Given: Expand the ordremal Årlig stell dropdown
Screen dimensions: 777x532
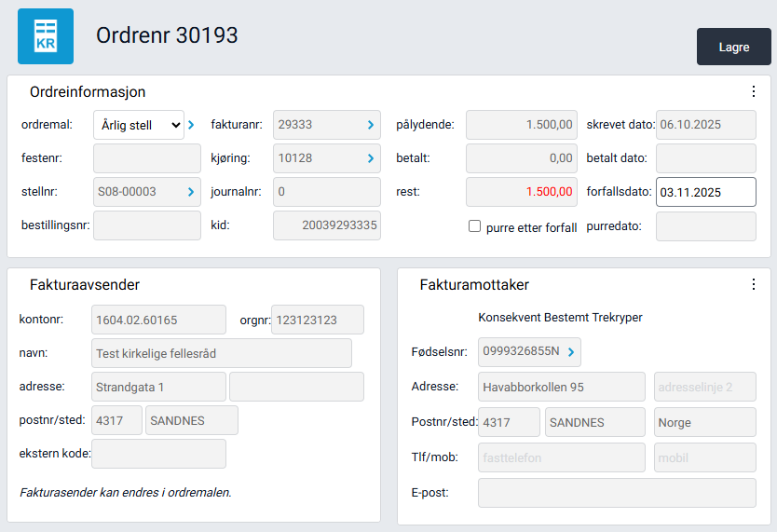Looking at the screenshot, I should click(x=139, y=125).
